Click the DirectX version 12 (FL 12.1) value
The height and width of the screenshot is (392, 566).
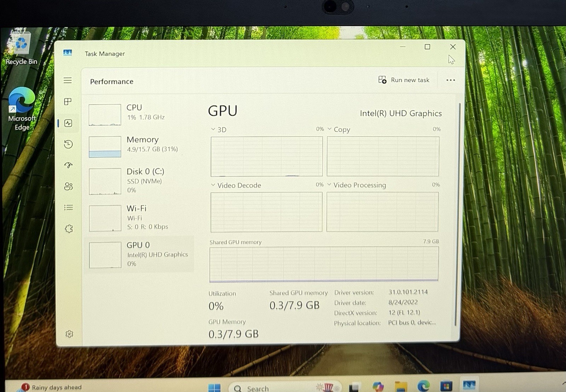click(404, 312)
